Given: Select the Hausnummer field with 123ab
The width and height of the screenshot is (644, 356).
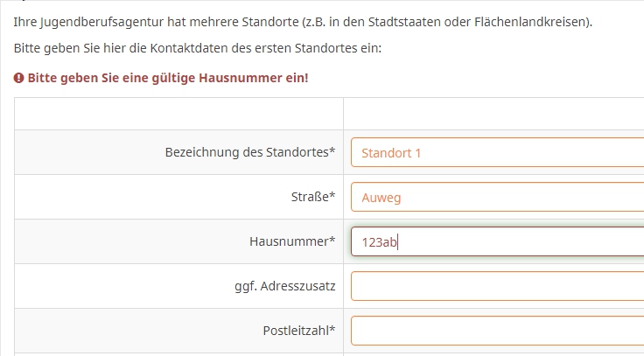Looking at the screenshot, I should pos(499,242).
